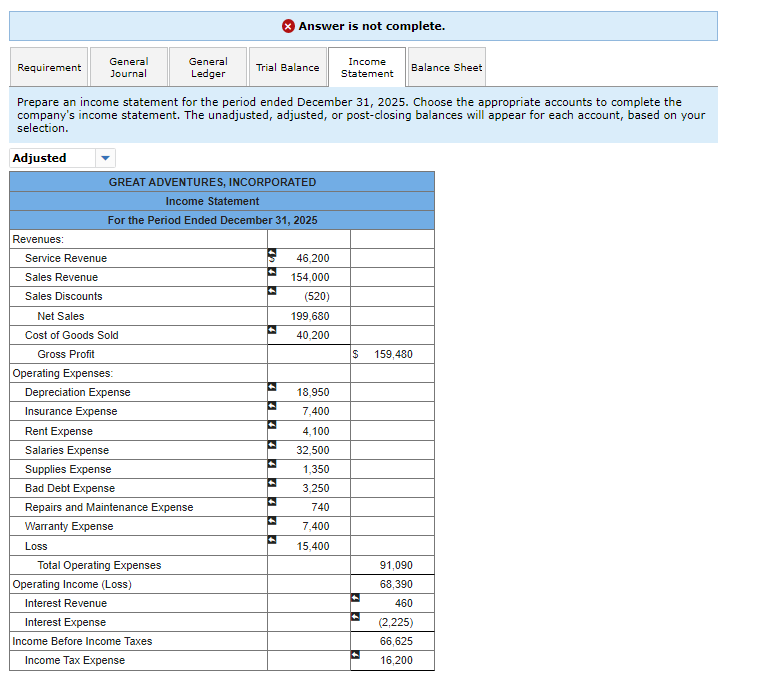Select the Cost of Goods Sold account cell
Screen dimensions: 762x675
pyautogui.click(x=139, y=335)
